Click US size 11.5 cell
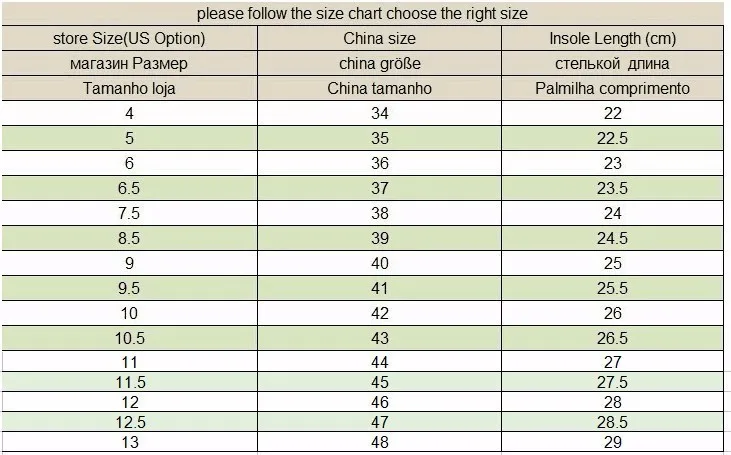 tap(129, 382)
